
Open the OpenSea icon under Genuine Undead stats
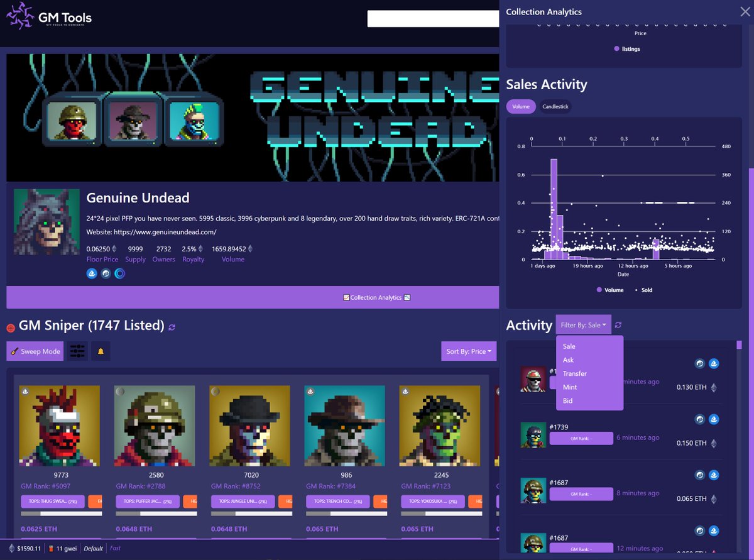pyautogui.click(x=92, y=274)
